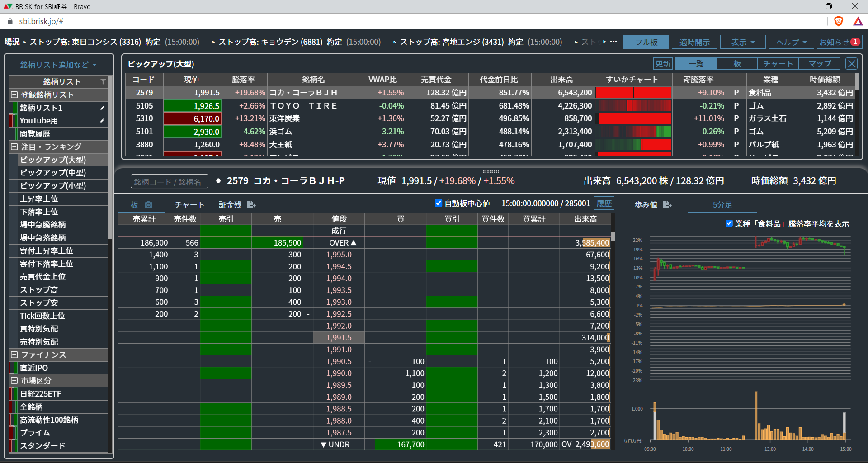The image size is (868, 463).
Task: Uncheck the 自動板中心値 checkbox
Action: (x=438, y=203)
